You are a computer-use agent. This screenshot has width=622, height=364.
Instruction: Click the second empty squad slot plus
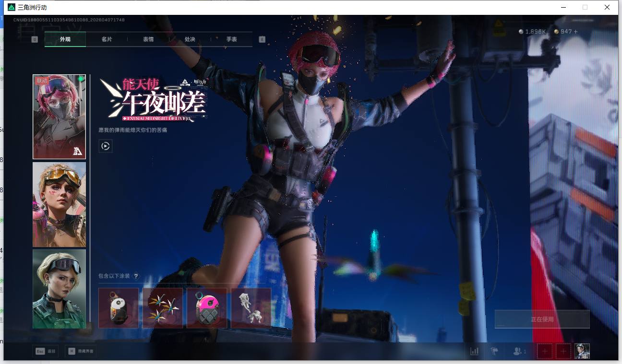(563, 352)
